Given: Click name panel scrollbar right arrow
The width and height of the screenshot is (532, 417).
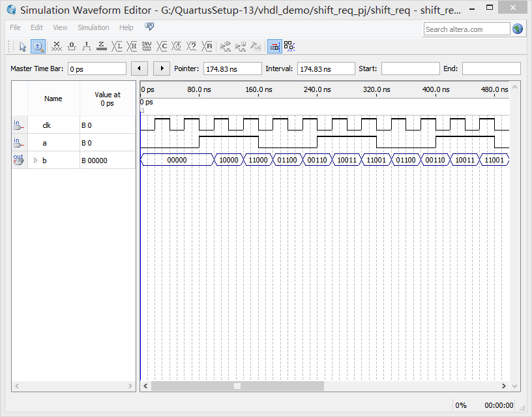Looking at the screenshot, I should pos(130,386).
